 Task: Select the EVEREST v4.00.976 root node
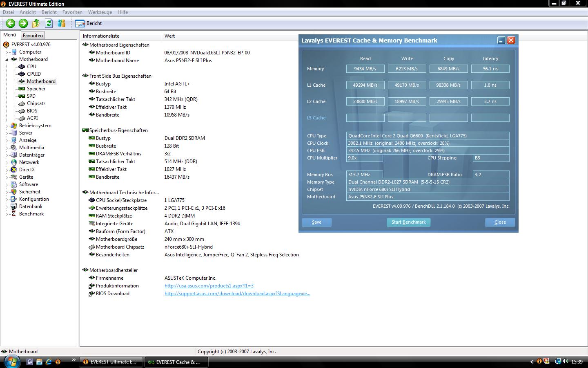point(31,45)
